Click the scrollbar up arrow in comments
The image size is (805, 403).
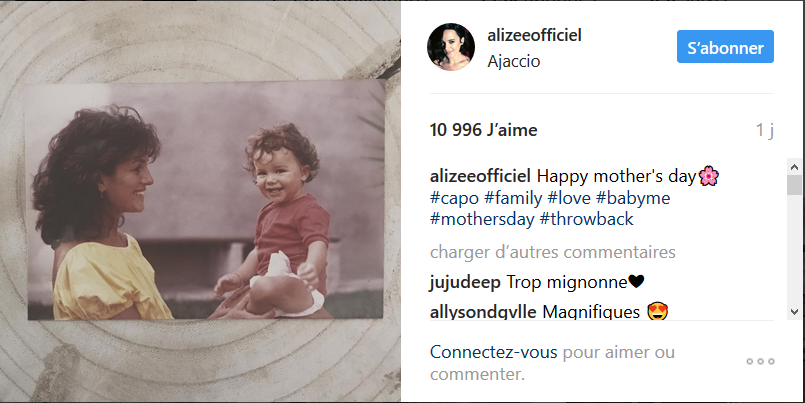[x=794, y=167]
